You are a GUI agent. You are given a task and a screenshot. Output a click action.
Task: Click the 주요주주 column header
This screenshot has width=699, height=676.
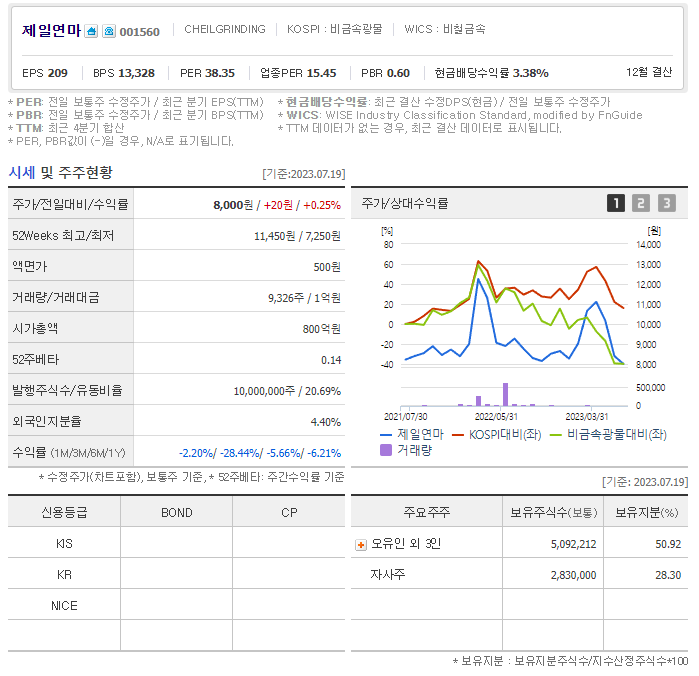click(x=427, y=512)
